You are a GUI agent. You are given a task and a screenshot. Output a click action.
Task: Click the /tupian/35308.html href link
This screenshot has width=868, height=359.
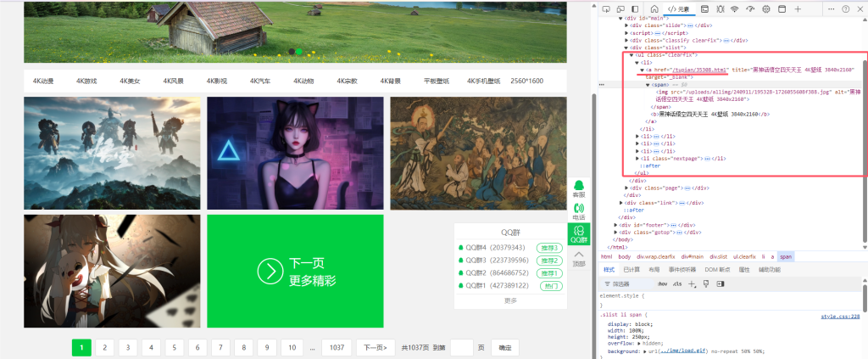[700, 70]
